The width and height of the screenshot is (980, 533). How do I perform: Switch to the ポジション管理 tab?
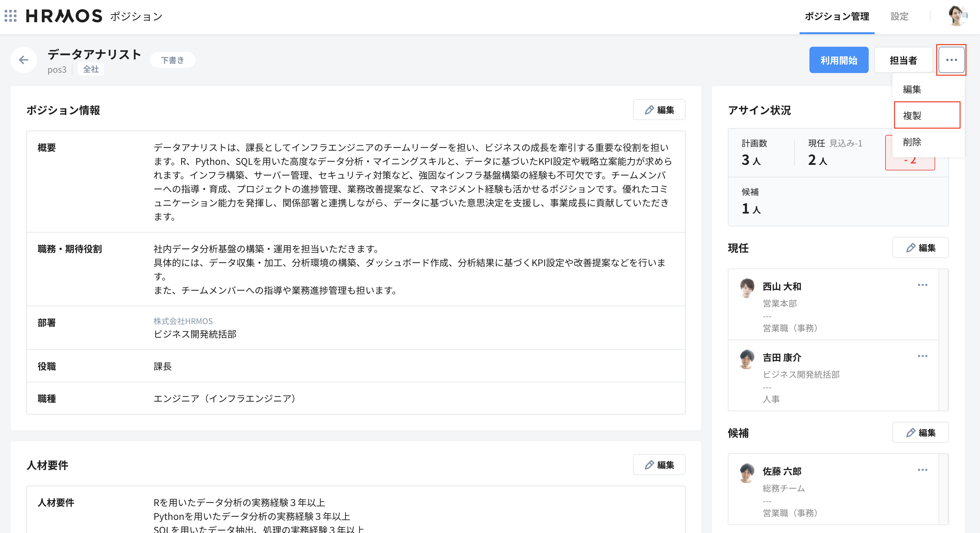[836, 16]
